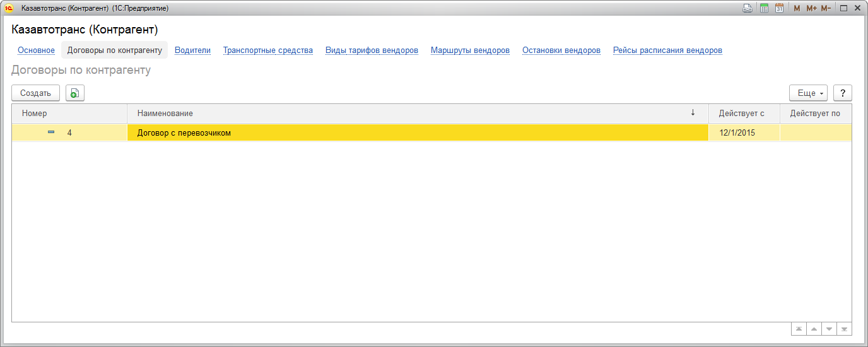
Task: Click the Номер column header
Action: (69, 114)
